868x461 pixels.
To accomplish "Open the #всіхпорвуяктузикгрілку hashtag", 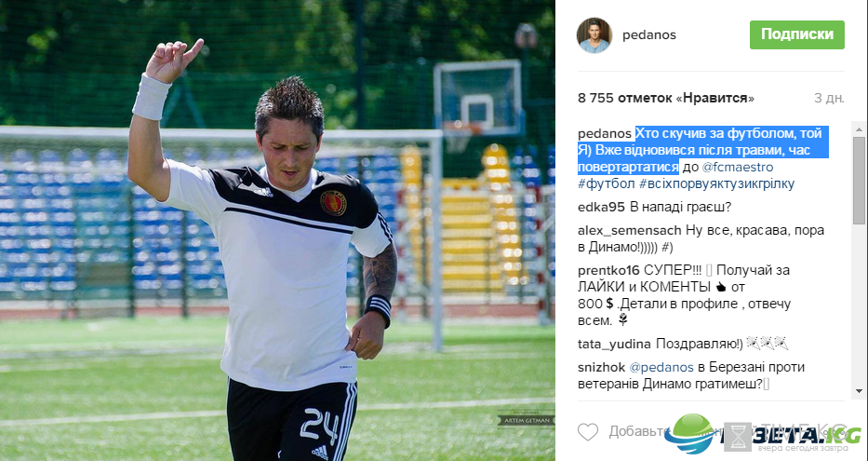I will pos(717,183).
